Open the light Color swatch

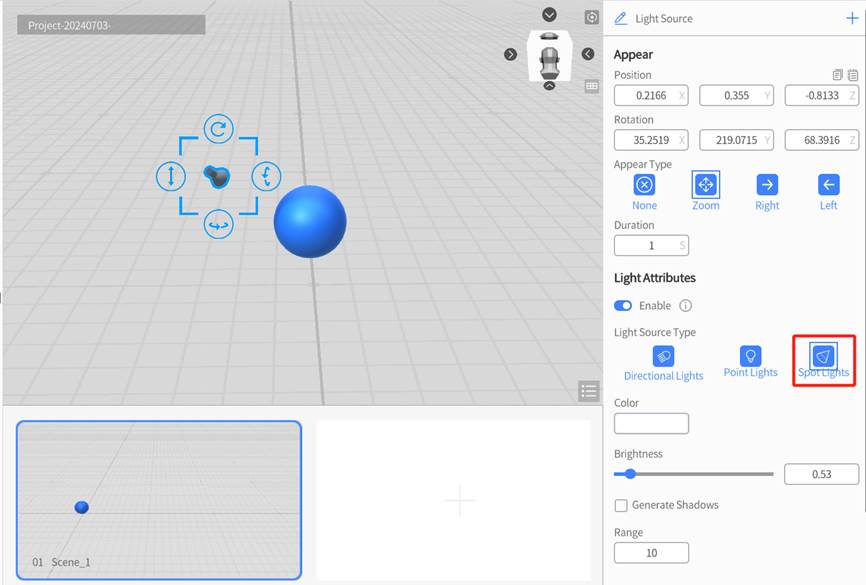[x=651, y=423]
